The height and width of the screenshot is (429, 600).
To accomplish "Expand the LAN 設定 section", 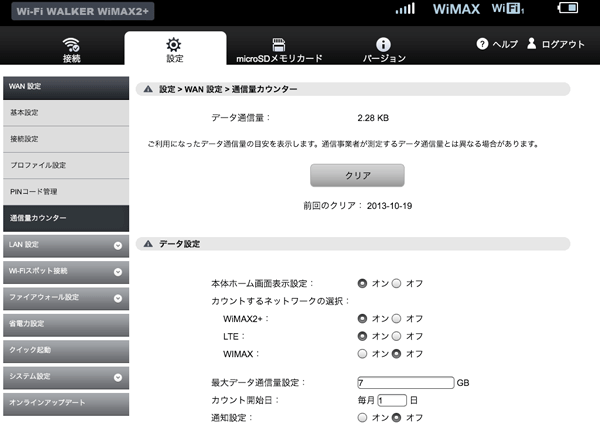I will pos(118,245).
